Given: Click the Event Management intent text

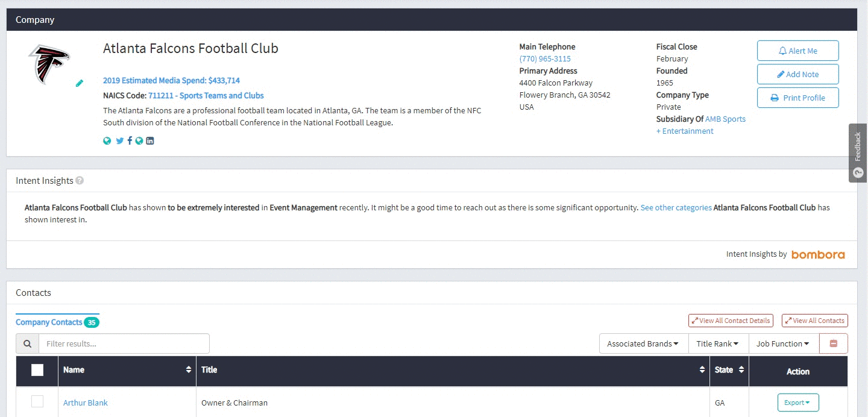Looking at the screenshot, I should 303,207.
